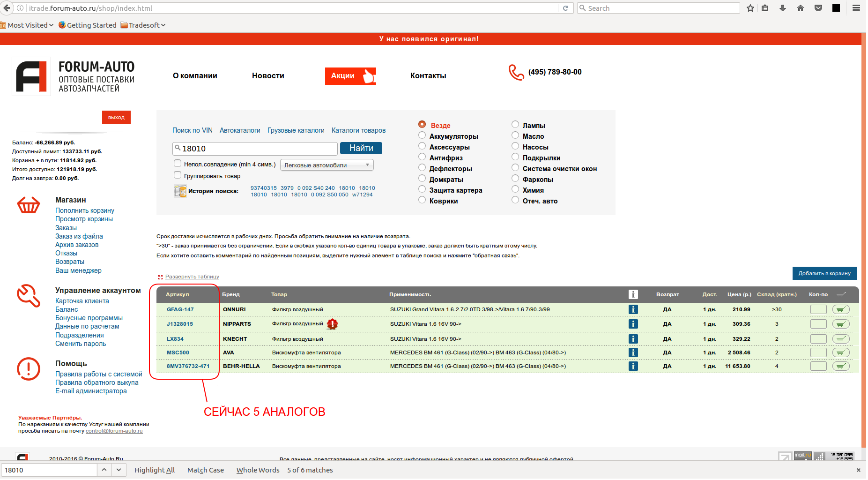Open the Pocket icon in toolbar
The height and width of the screenshot is (480, 868).
818,8
